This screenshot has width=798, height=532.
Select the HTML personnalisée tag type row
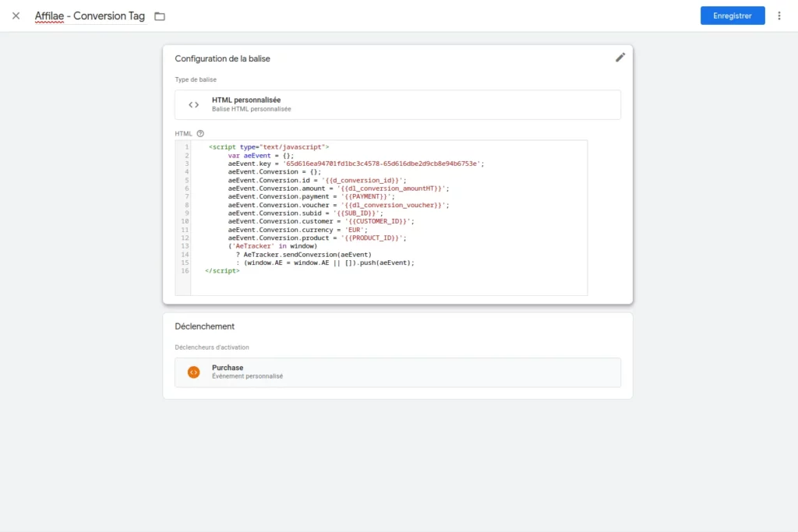click(x=397, y=104)
